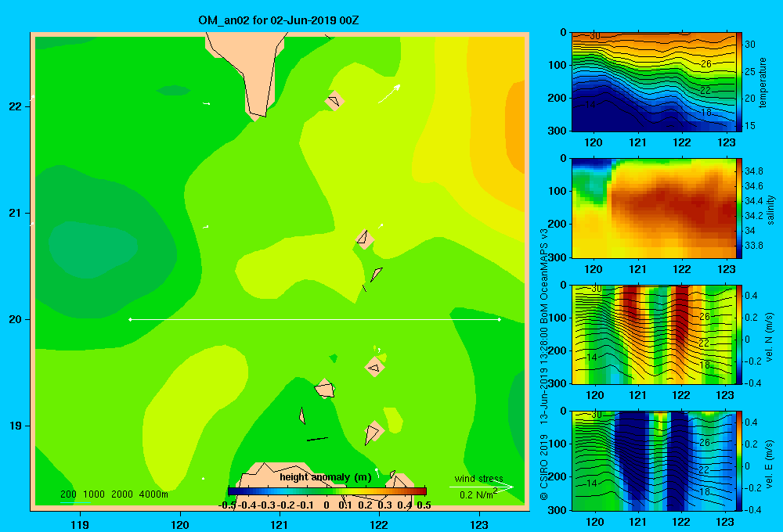Click the '26' isotherm label in temperature panel

tap(705, 64)
